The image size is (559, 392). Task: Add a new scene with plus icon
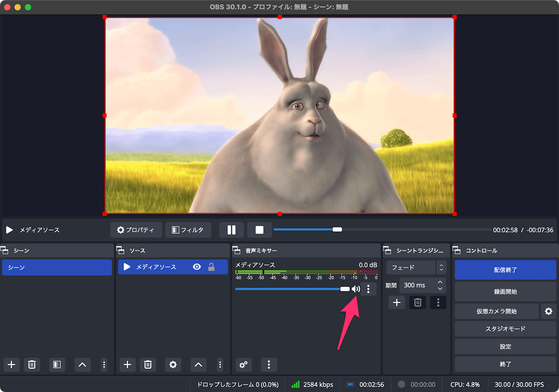point(11,364)
